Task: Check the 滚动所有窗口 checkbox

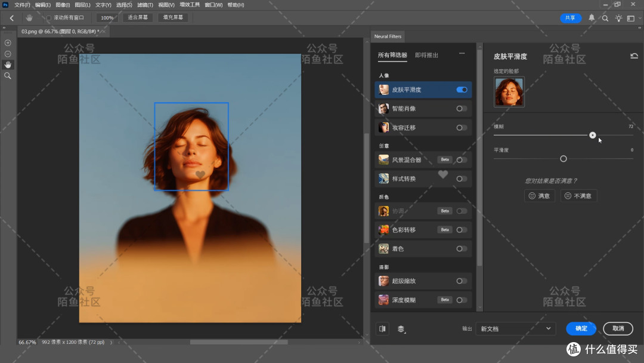Action: (x=49, y=18)
